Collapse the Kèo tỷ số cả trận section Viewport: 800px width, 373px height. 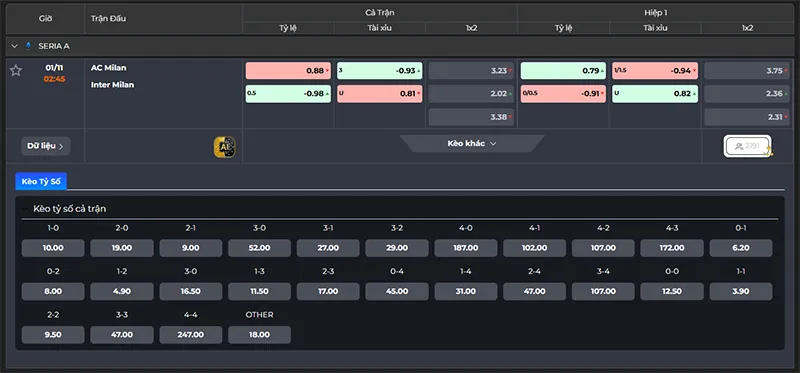pyautogui.click(x=24, y=209)
